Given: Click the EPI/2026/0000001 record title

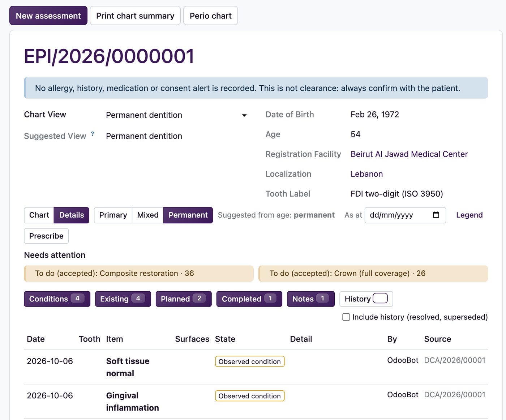Looking at the screenshot, I should click(109, 56).
